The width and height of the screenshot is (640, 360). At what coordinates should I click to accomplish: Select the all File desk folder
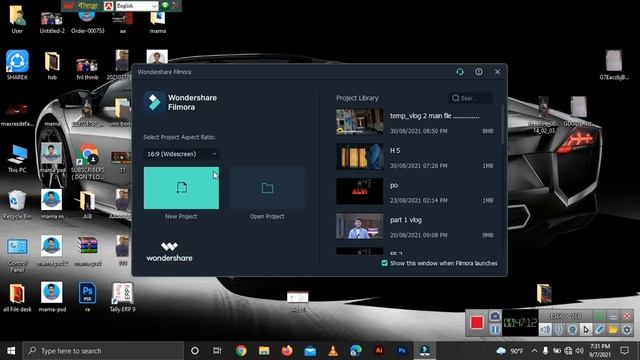click(x=17, y=298)
